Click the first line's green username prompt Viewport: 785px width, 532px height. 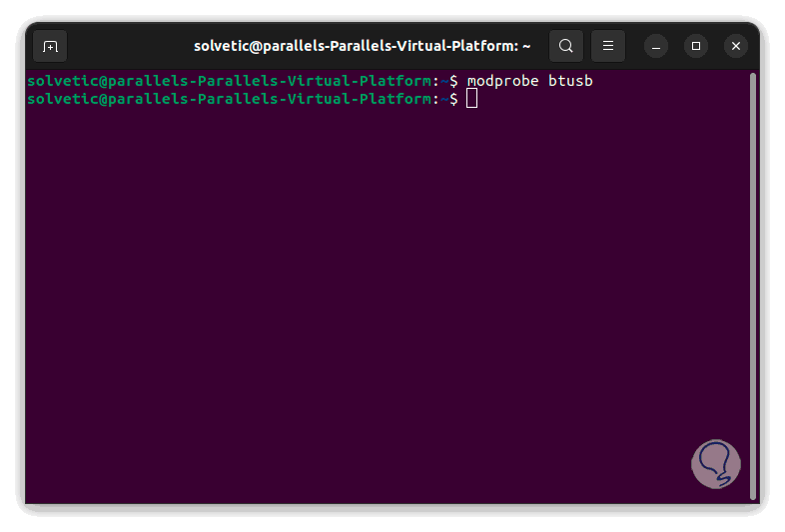[x=230, y=81]
